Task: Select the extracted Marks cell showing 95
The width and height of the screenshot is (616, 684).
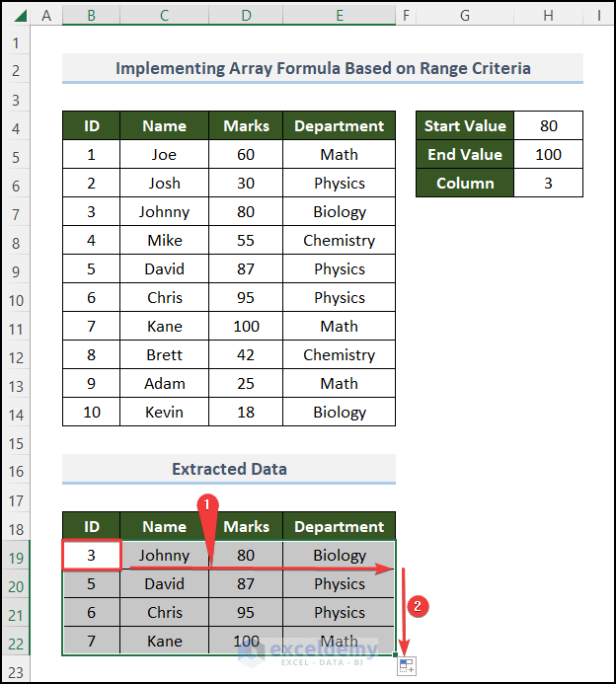Action: pos(246,613)
